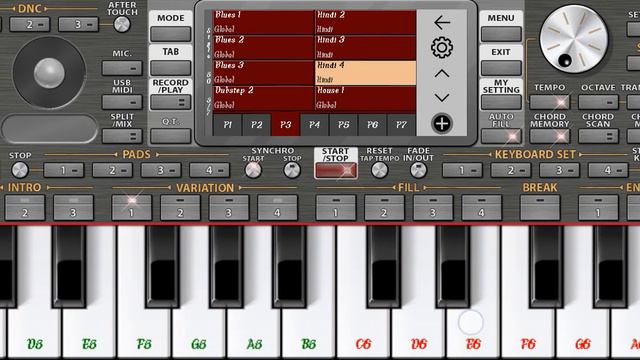Click the SYNCHRO START round button
640x360 pixels.
click(253, 170)
